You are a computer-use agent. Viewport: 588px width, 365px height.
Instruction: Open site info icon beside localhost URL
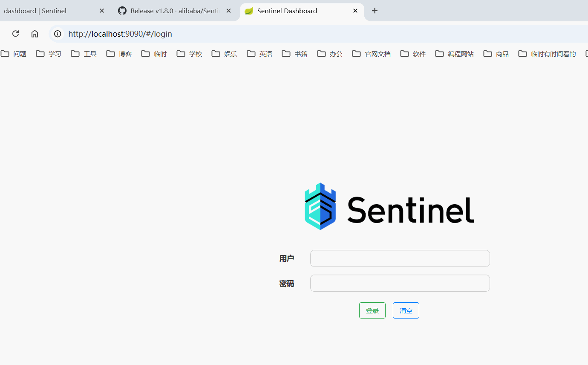coord(58,34)
